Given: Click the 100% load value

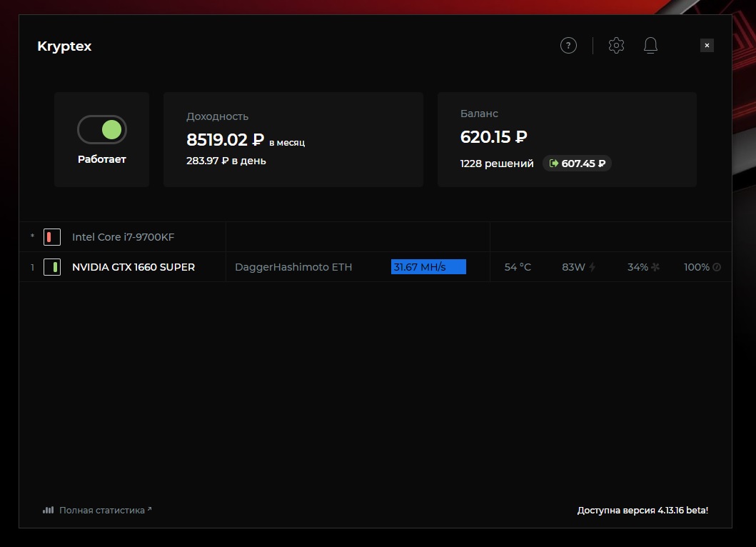Looking at the screenshot, I should 696,267.
